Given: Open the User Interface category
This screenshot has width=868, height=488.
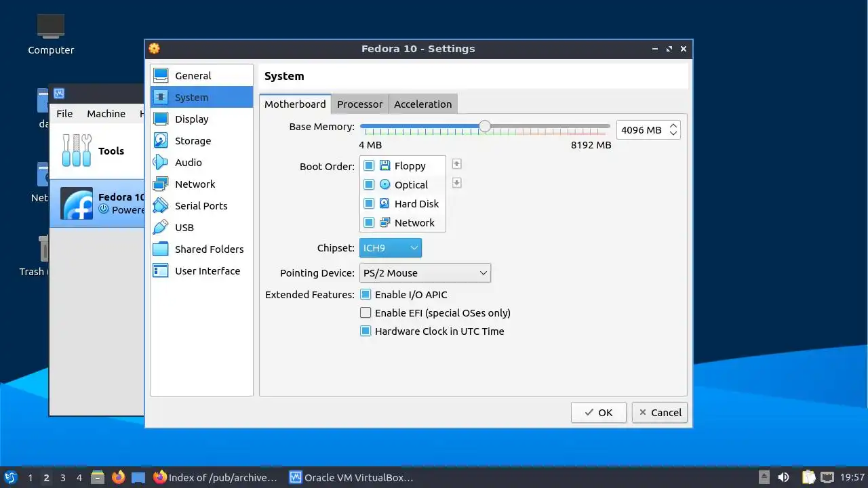Looking at the screenshot, I should pos(201,271).
